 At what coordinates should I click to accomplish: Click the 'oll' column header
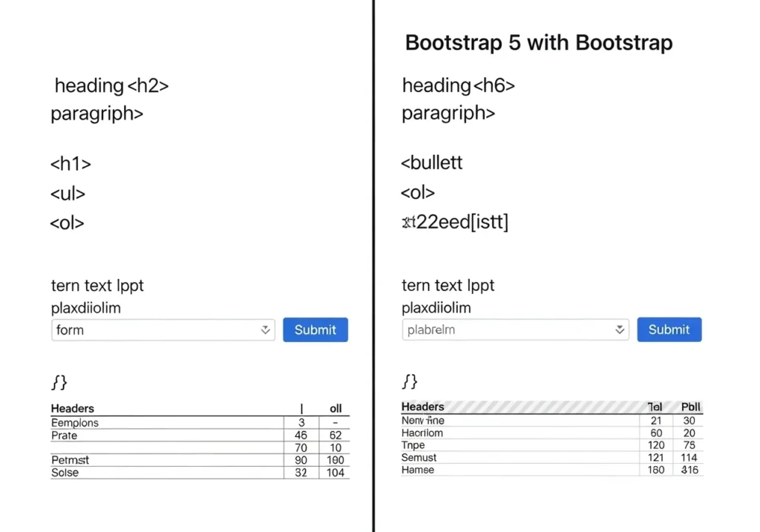pos(335,409)
